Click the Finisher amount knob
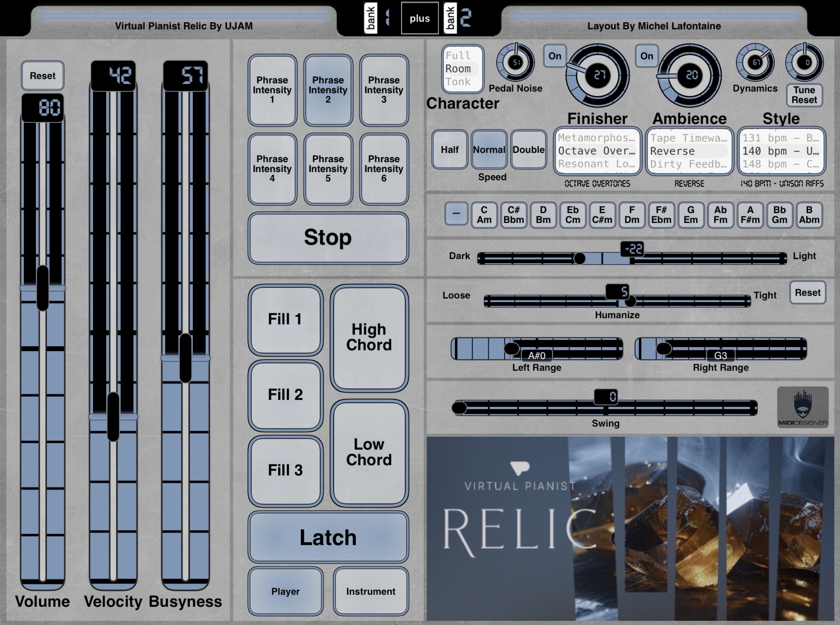 click(598, 75)
